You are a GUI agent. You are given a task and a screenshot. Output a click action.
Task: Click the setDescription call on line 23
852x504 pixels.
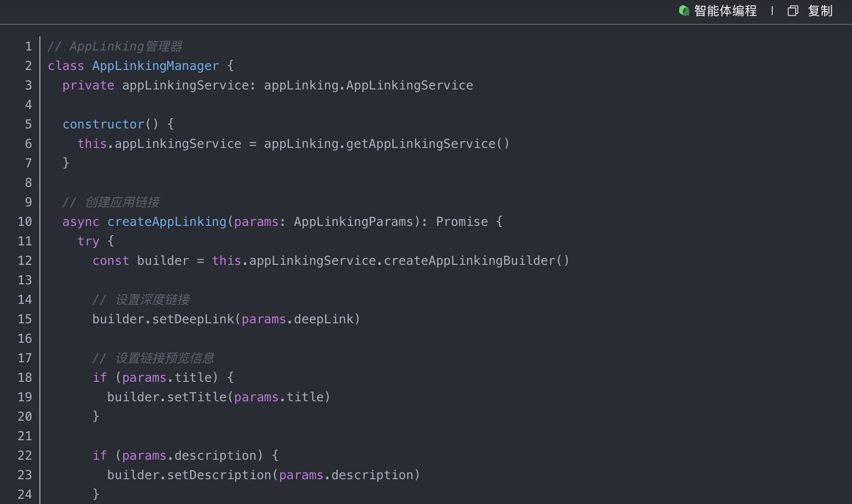click(219, 475)
